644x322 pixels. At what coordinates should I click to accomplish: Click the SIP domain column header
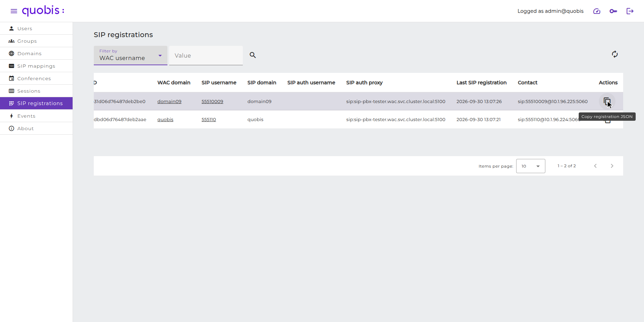pyautogui.click(x=262, y=83)
